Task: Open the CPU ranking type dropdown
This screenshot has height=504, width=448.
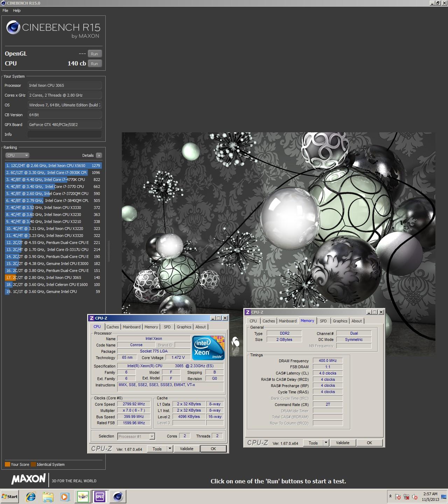Action: (17, 155)
